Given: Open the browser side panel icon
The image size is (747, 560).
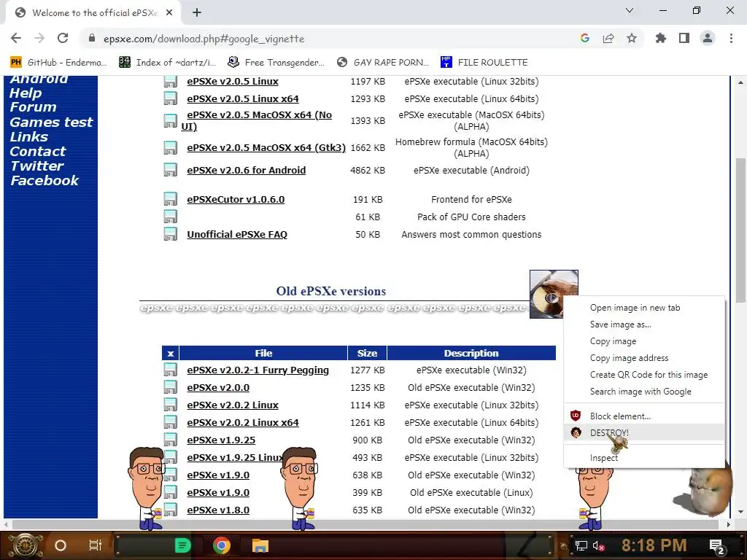Looking at the screenshot, I should click(x=684, y=38).
